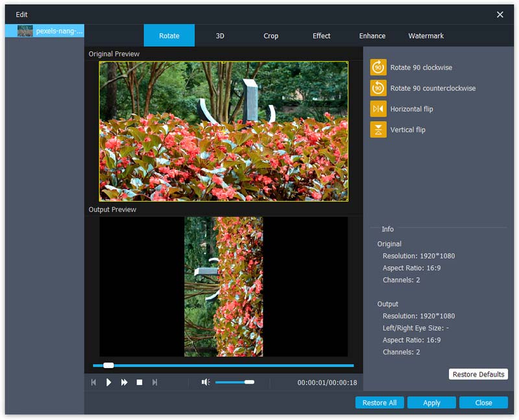Select the pexels-nang video thumbnail
Image resolution: width=519 pixels, height=420 pixels.
point(25,31)
